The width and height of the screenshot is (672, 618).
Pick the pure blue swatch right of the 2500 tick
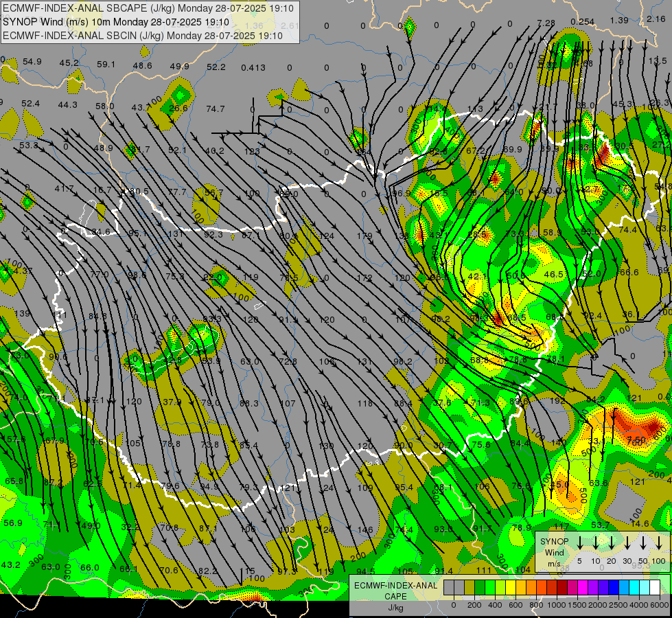click(614, 587)
